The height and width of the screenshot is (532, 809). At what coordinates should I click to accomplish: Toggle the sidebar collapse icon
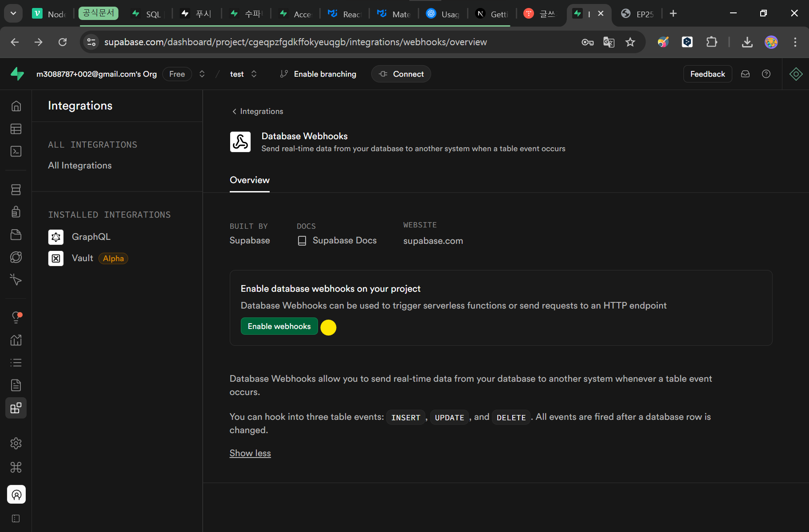point(16,519)
